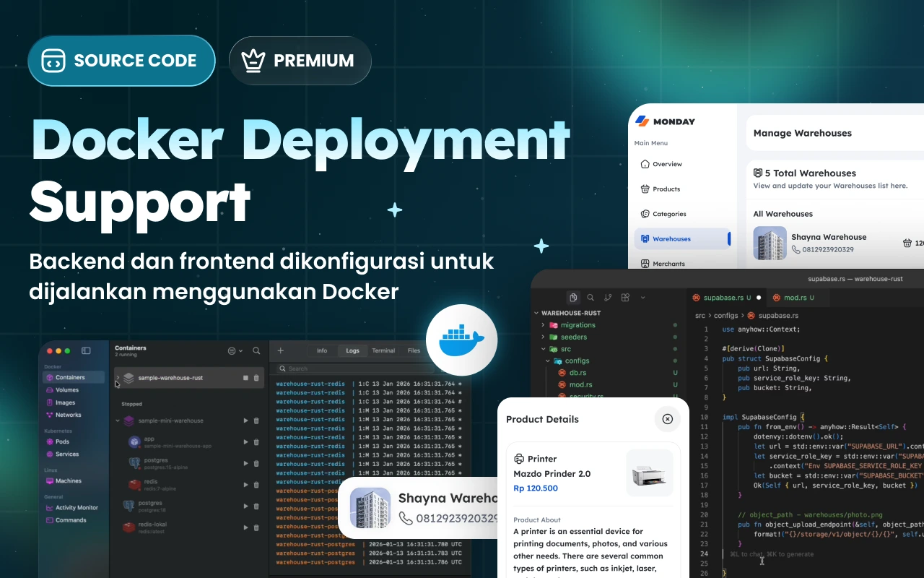Open the Docker whale logo badge
The image size is (924, 578).
[461, 340]
